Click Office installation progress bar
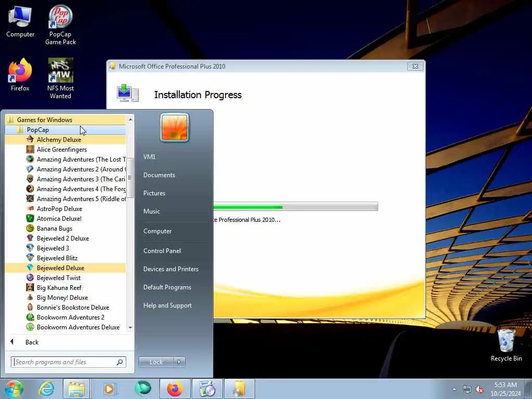532x399 pixels. tap(296, 206)
